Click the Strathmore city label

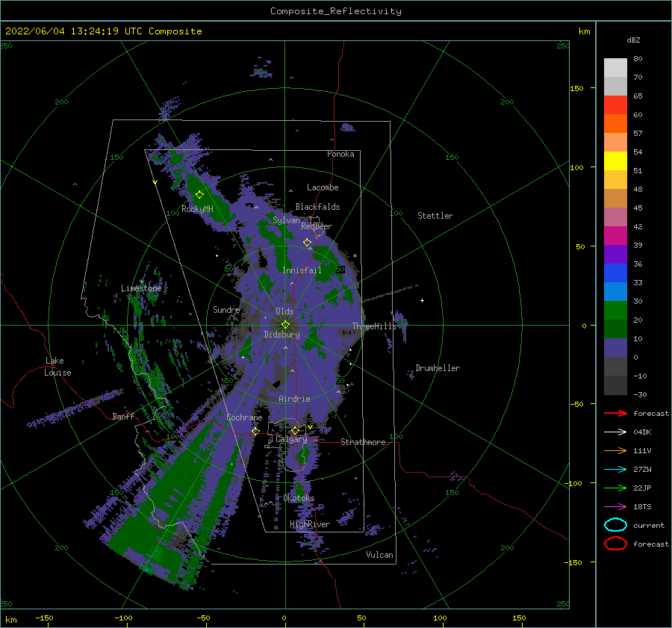click(x=363, y=442)
